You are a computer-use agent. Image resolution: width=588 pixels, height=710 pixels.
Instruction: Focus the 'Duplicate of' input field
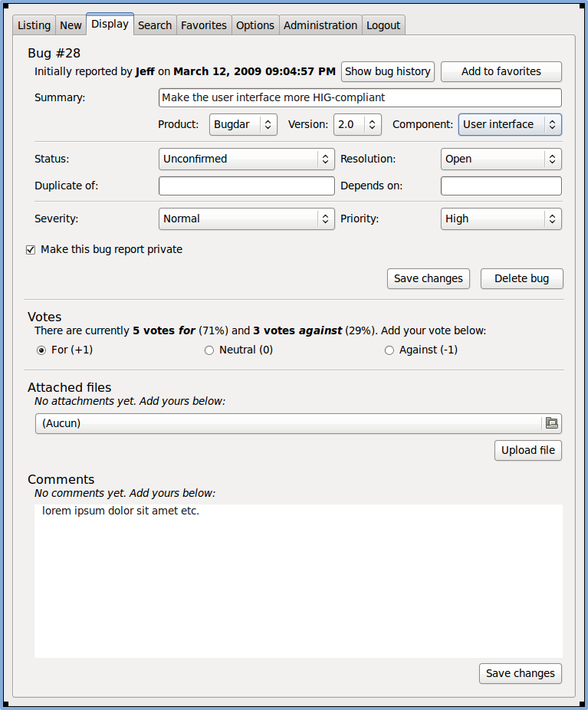pos(246,186)
